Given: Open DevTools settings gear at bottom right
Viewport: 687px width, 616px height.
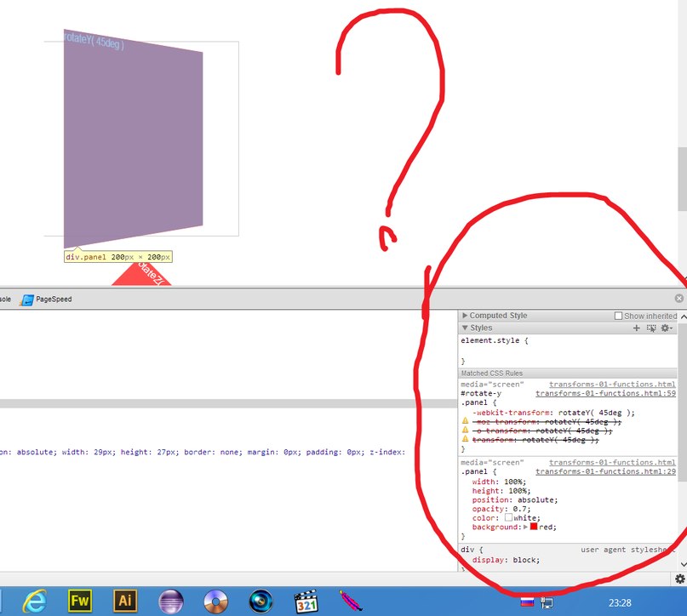Looking at the screenshot, I should coord(679,579).
